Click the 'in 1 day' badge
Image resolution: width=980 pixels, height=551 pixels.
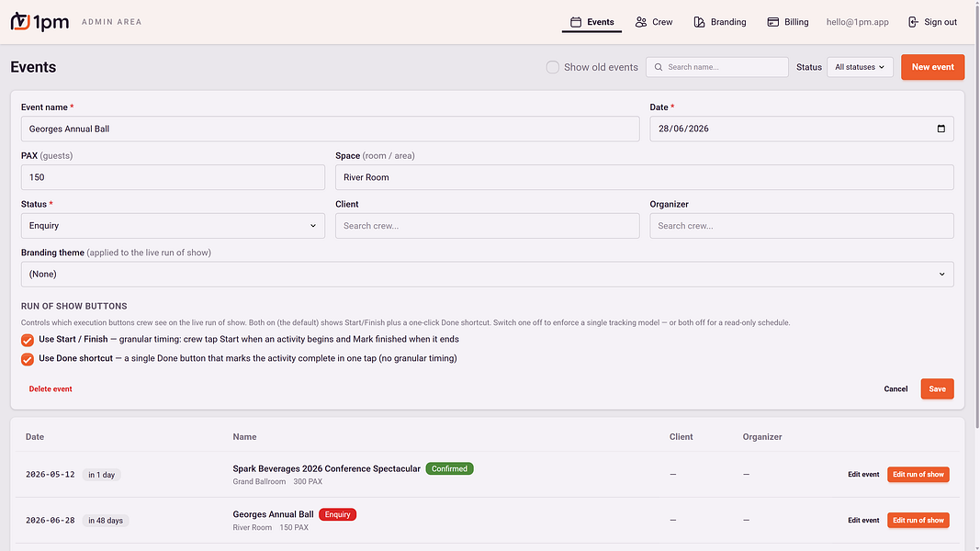(102, 475)
